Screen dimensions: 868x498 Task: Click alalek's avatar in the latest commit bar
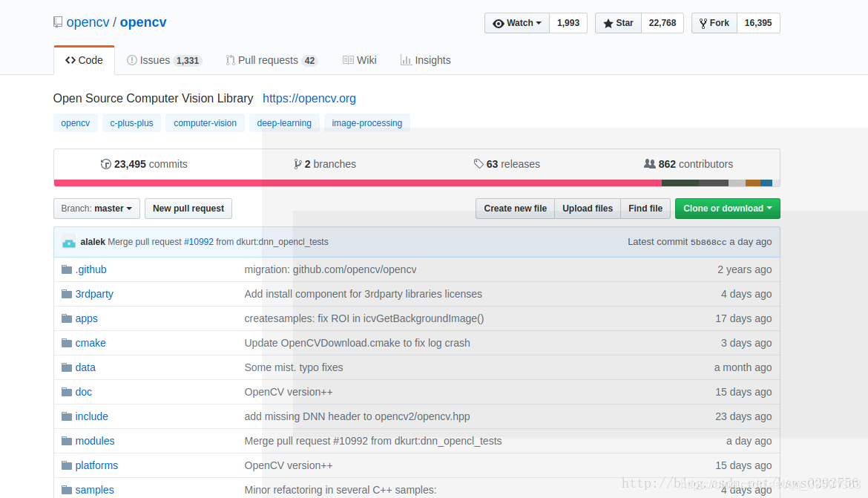(x=69, y=242)
